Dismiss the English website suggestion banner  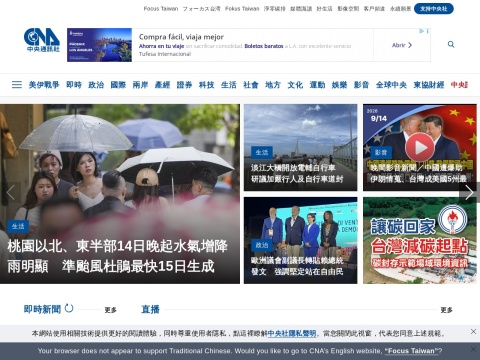pos(473,349)
